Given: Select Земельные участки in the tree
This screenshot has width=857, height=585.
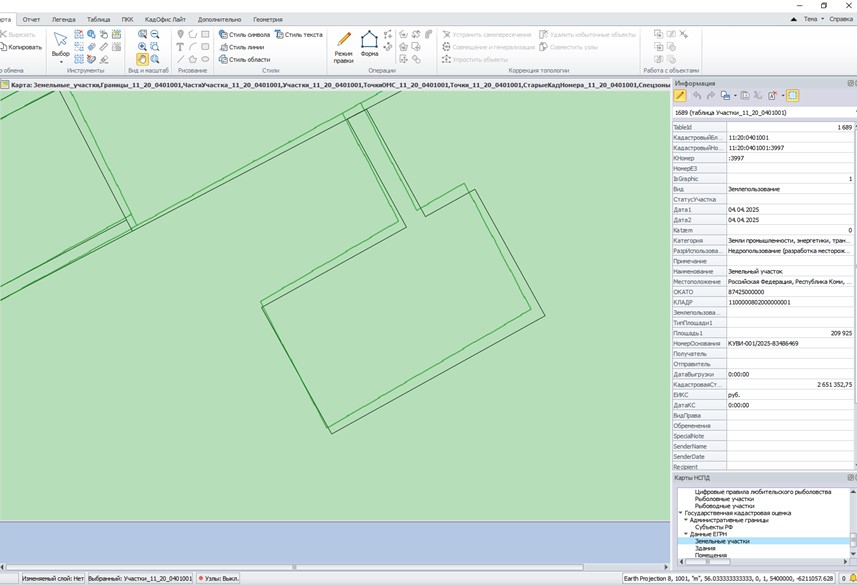Looking at the screenshot, I should pos(722,541).
